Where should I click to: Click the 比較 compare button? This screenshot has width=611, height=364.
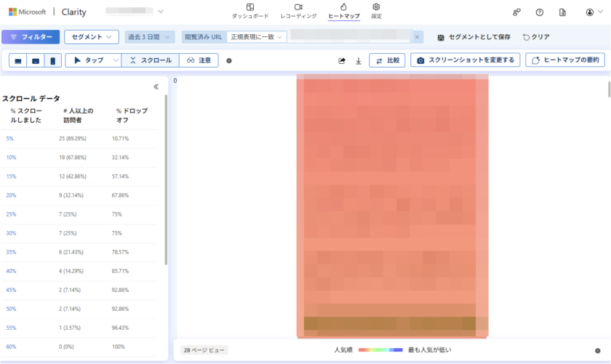coord(387,60)
